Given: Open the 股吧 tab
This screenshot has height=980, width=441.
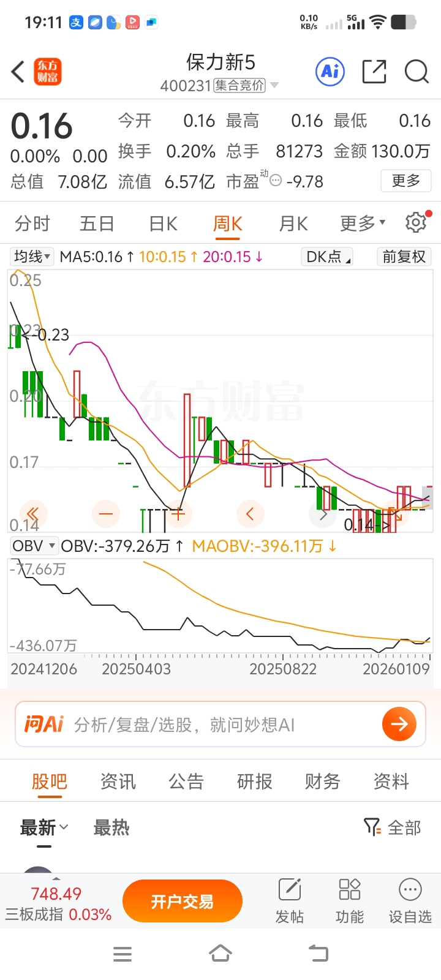Looking at the screenshot, I should pos(50,781).
